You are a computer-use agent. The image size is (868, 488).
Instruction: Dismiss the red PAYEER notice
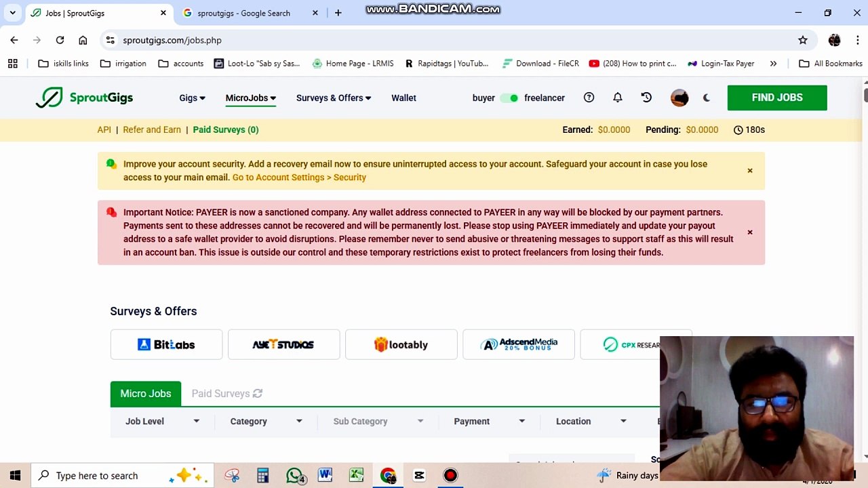click(x=750, y=232)
